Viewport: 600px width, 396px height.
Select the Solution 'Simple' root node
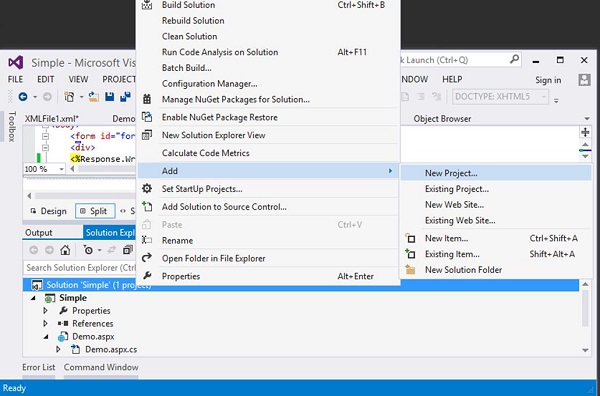tap(301, 285)
